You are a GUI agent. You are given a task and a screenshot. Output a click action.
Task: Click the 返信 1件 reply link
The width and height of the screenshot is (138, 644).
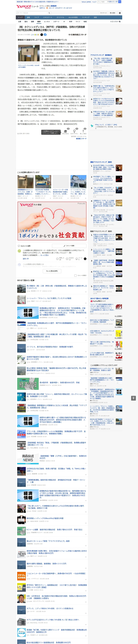click(26, 259)
